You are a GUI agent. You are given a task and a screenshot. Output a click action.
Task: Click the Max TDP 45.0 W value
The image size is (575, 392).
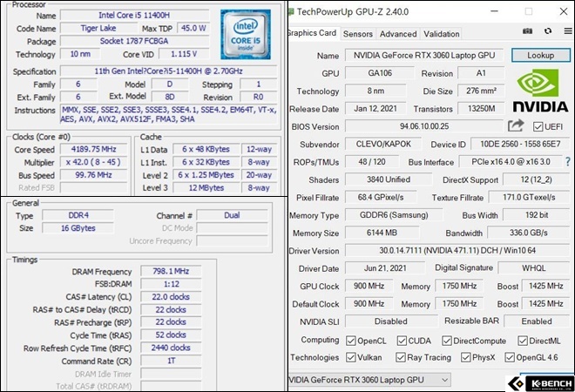(x=193, y=28)
